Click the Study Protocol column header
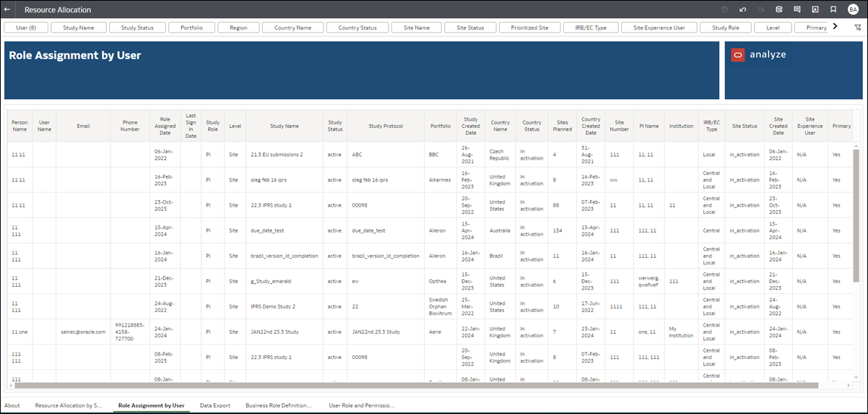The width and height of the screenshot is (868, 414). tap(386, 126)
